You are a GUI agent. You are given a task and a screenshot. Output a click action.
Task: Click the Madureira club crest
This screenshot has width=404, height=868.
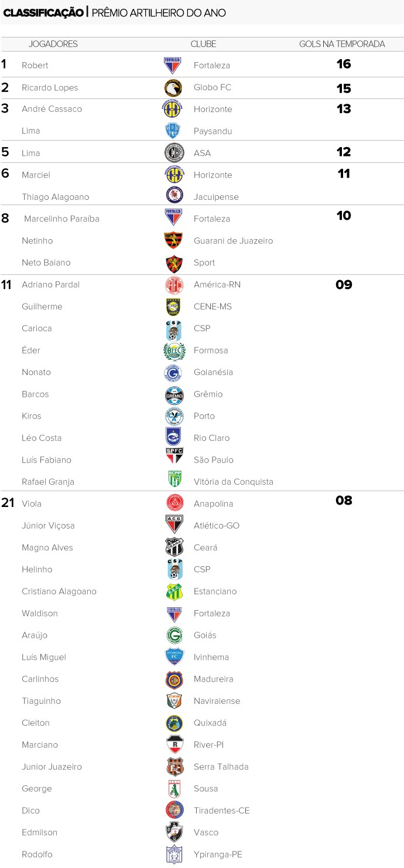[174, 679]
